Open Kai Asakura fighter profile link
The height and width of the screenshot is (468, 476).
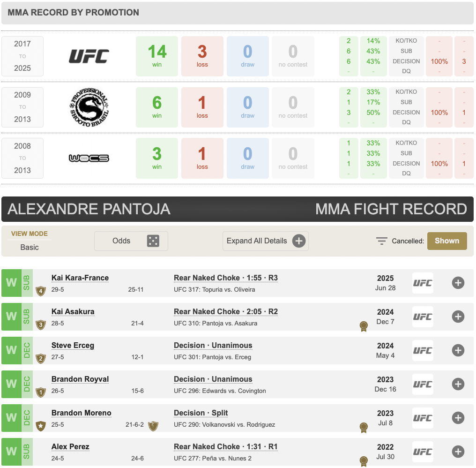tap(73, 311)
